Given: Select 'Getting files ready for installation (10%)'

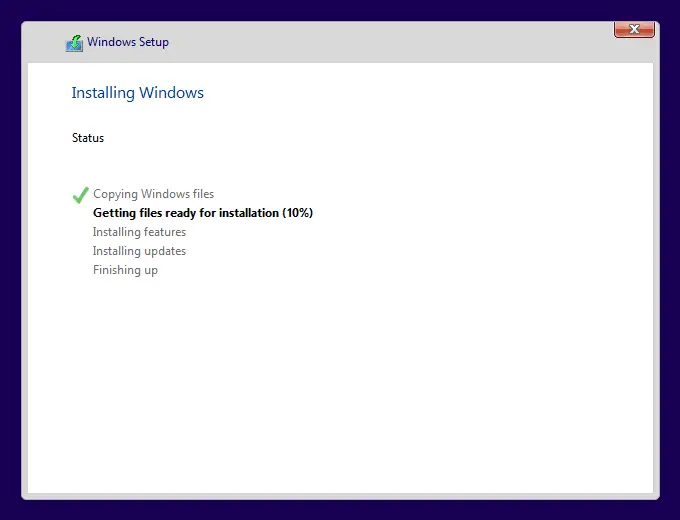Looking at the screenshot, I should coord(203,213).
